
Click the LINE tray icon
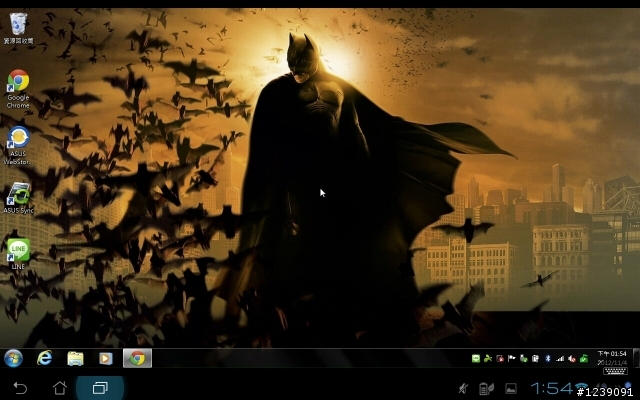coord(476,359)
